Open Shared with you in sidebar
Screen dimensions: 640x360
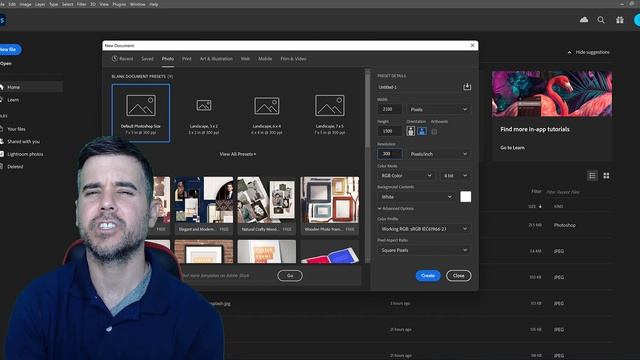coord(23,141)
